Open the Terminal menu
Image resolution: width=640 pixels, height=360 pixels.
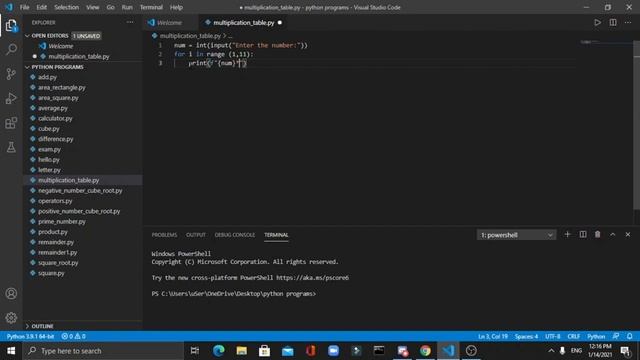tap(151, 7)
